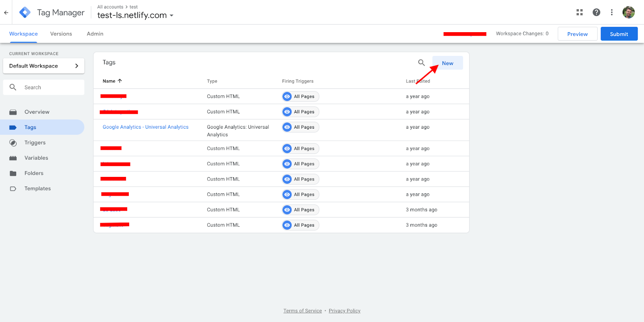Viewport: 644px width, 322px height.
Task: Click the search magnifier in Tags panel
Action: pyautogui.click(x=421, y=63)
